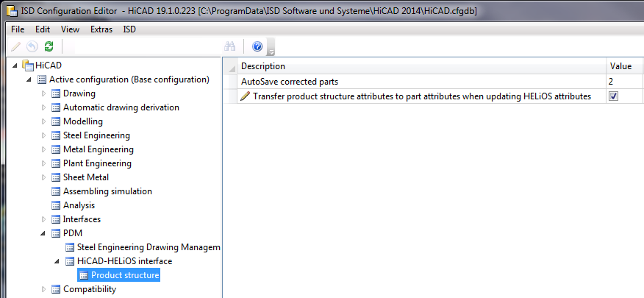
Task: Open the ISD menu
Action: (129, 29)
